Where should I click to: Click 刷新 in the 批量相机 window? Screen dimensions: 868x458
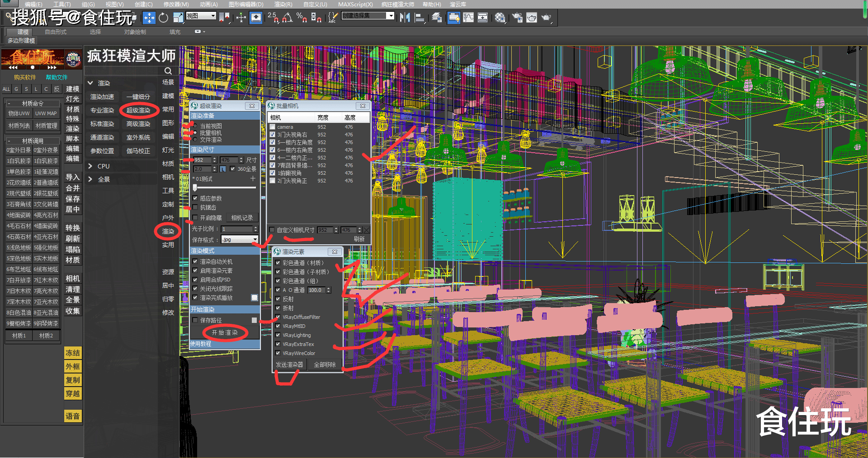(359, 239)
